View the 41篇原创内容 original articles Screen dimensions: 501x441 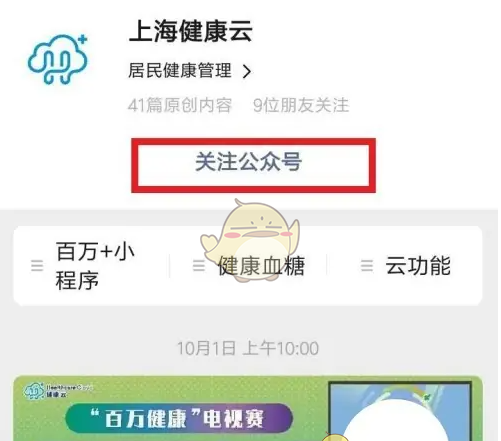click(180, 105)
